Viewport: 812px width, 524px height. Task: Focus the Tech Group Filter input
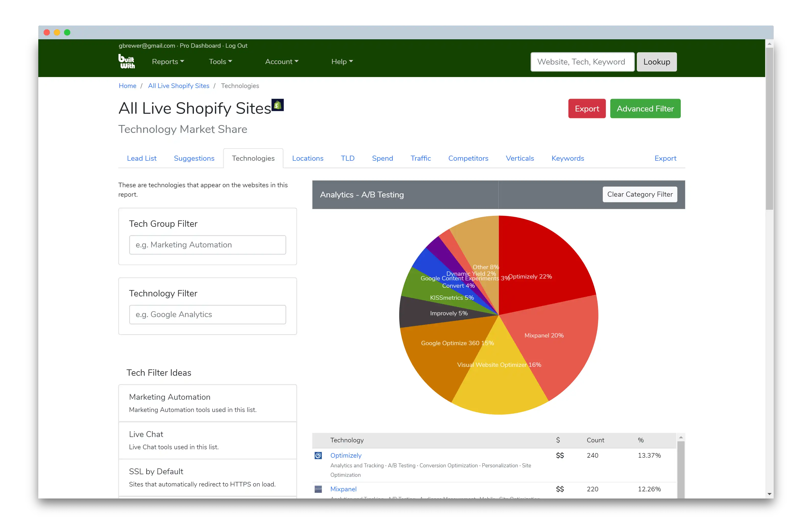[207, 245]
